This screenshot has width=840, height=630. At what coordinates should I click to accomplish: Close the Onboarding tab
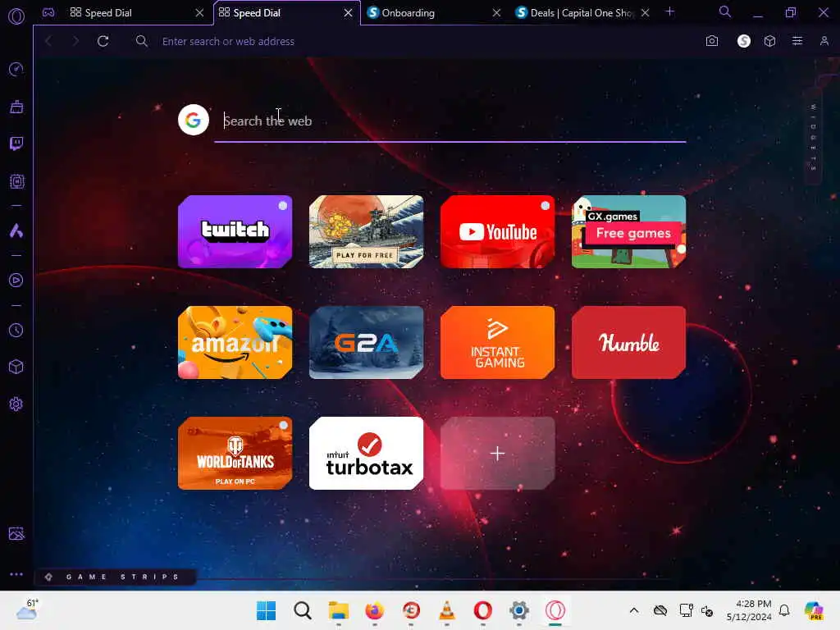coord(496,13)
